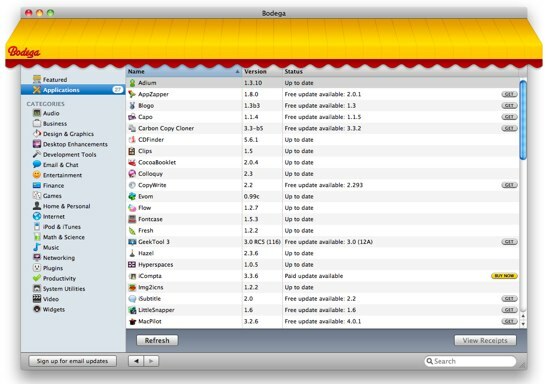Select the Music note icon

click(37, 247)
